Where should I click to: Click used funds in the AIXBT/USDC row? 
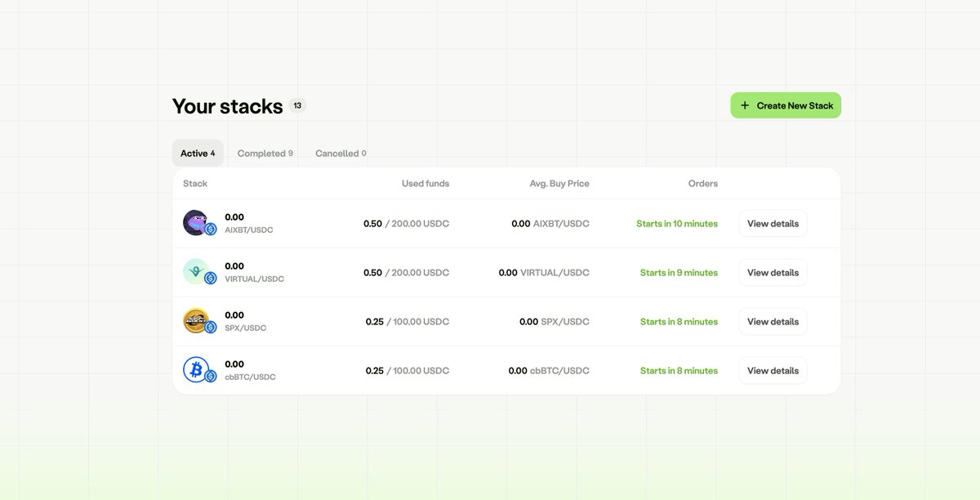point(406,223)
